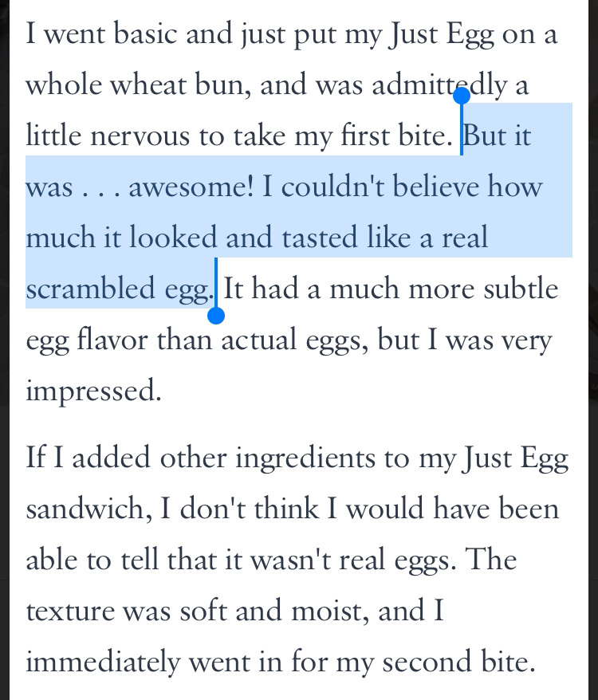Tap the word 'immediately' in last line
The height and width of the screenshot is (700, 598).
(x=103, y=662)
